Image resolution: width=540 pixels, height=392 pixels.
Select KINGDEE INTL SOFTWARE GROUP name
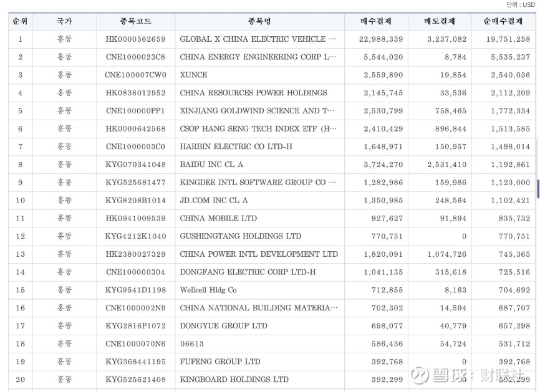click(258, 183)
